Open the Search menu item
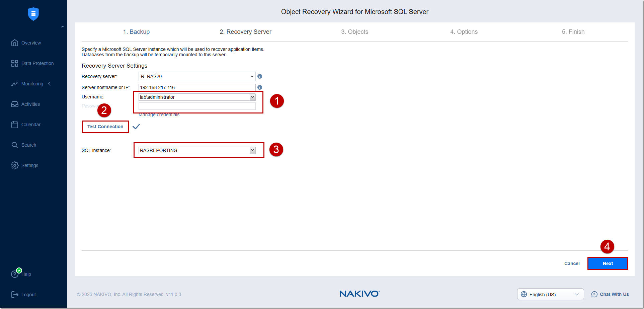The image size is (644, 309). pyautogui.click(x=29, y=145)
